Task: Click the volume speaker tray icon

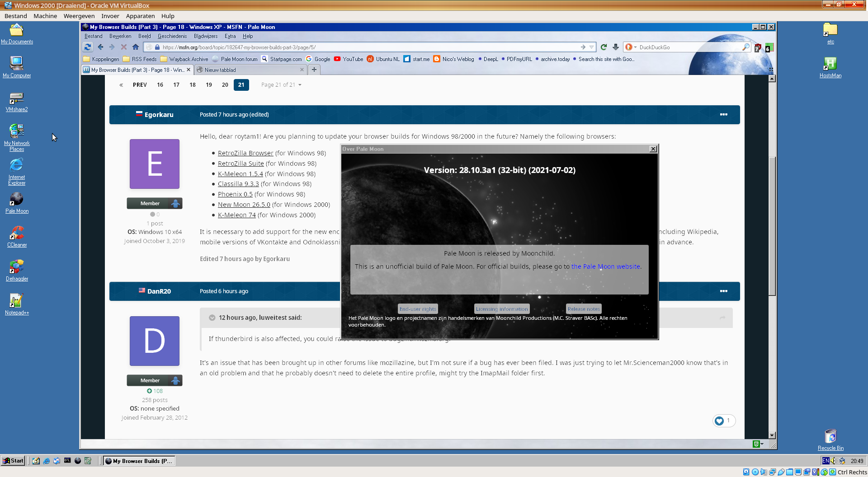Action: pyautogui.click(x=834, y=461)
